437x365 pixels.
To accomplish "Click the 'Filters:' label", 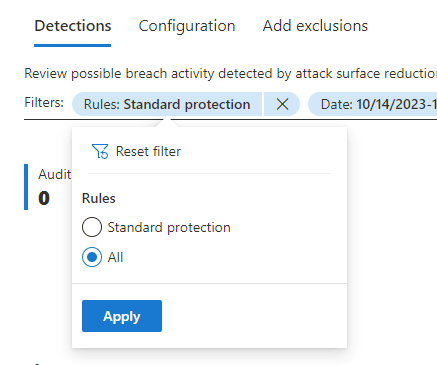I will tap(44, 103).
